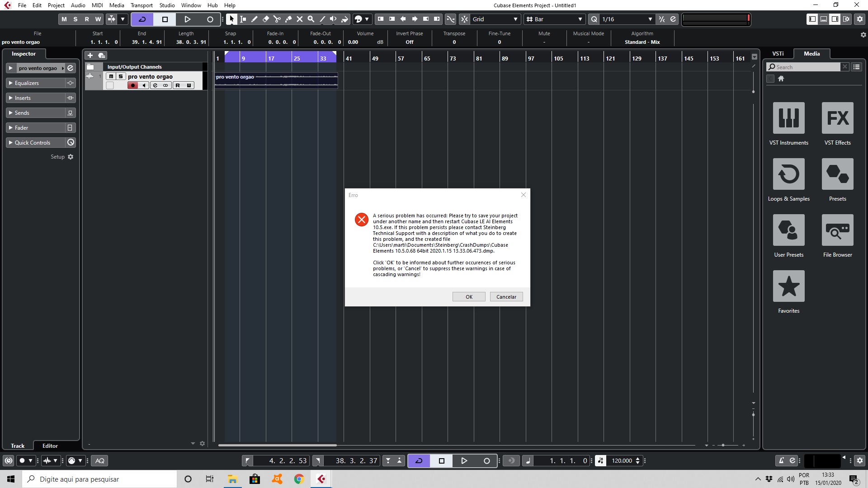
Task: Toggle metronome click in transport bar
Action: click(x=781, y=460)
